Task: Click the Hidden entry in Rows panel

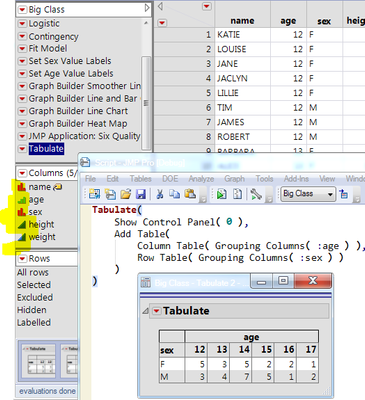Action: [32, 310]
